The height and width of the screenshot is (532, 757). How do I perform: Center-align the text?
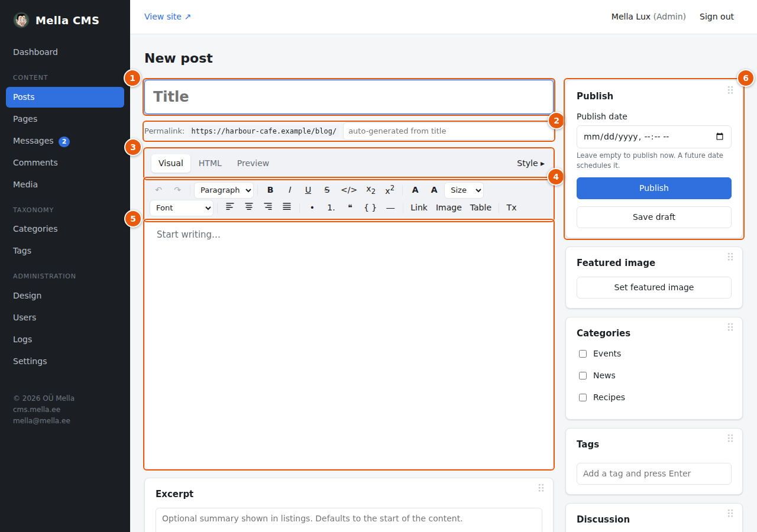point(249,207)
